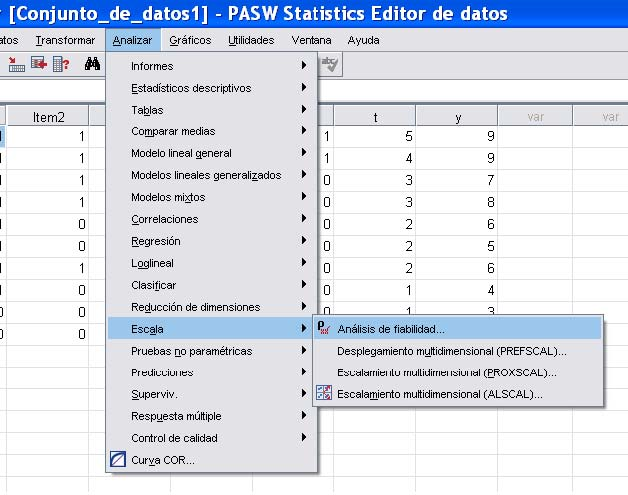The width and height of the screenshot is (628, 495).
Task: Click the Curva COR icon
Action: 118,459
